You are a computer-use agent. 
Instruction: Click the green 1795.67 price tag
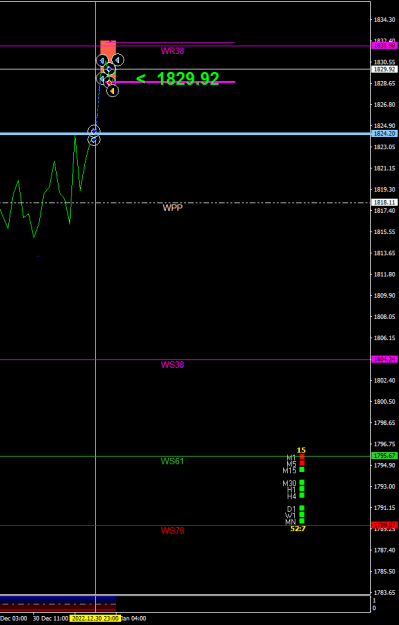coord(385,456)
